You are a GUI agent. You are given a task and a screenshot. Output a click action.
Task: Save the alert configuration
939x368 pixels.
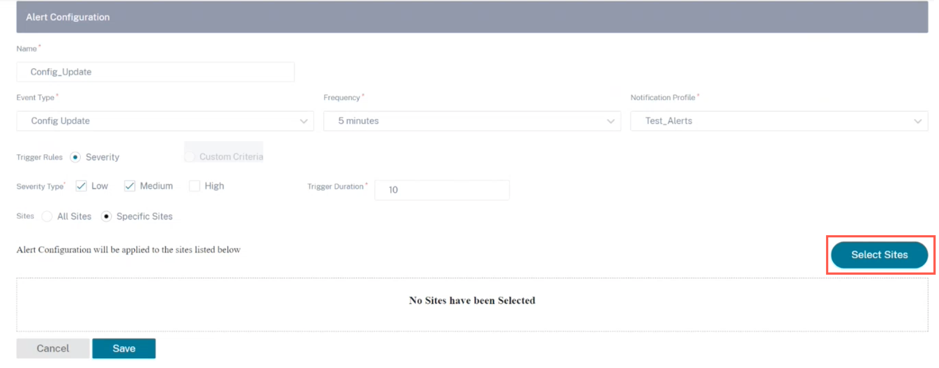point(124,348)
